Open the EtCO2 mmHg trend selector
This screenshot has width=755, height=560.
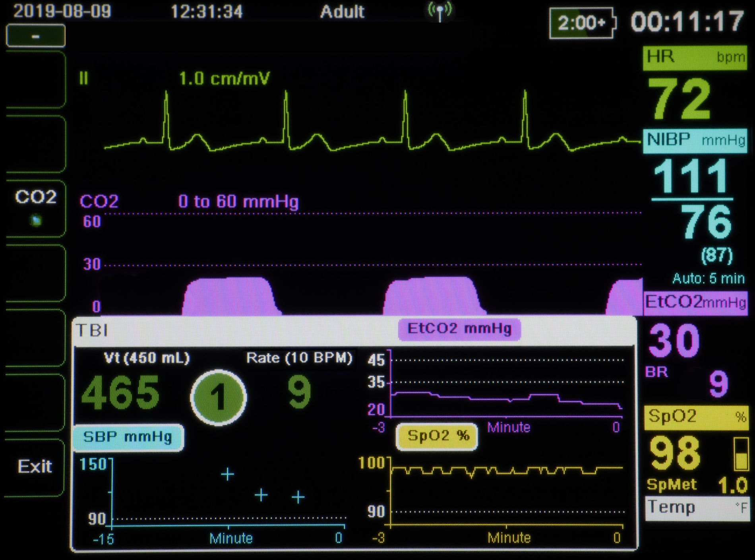[x=459, y=329]
